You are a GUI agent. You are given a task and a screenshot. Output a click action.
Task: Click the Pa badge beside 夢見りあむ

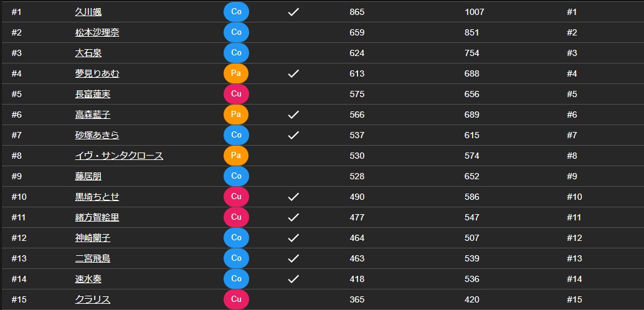(x=236, y=73)
